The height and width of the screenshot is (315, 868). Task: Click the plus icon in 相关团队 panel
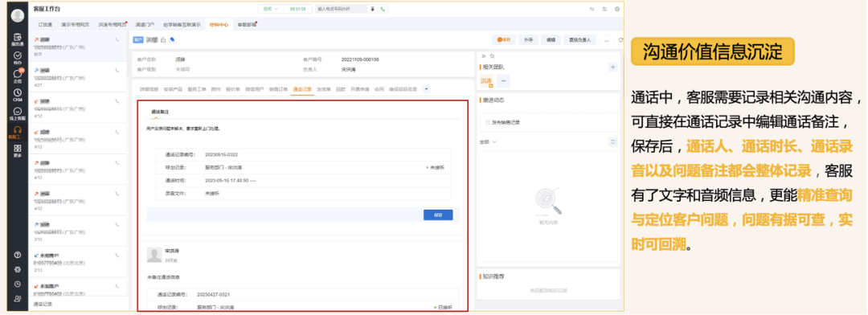(x=612, y=67)
